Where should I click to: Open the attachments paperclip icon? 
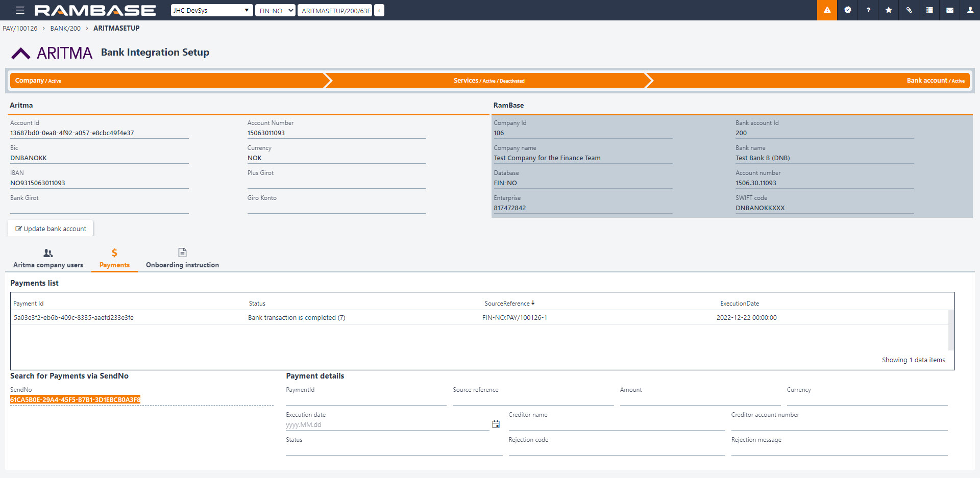(909, 10)
